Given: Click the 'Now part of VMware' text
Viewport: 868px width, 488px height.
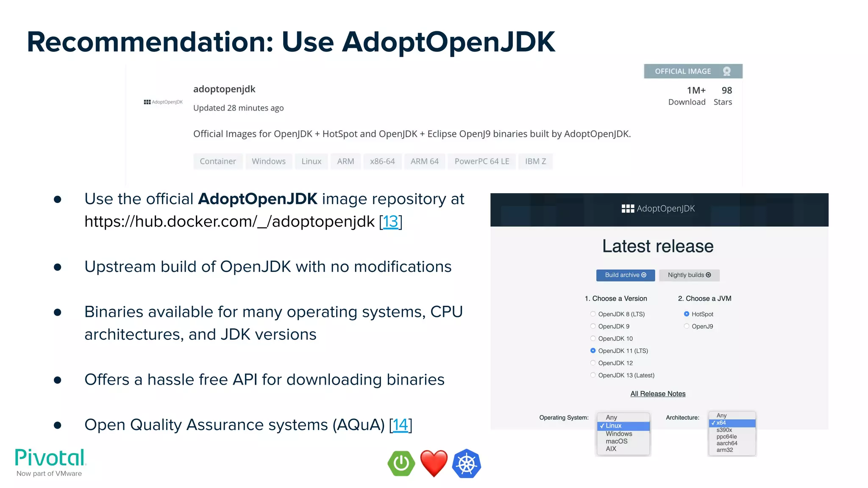Looking at the screenshot, I should [49, 474].
